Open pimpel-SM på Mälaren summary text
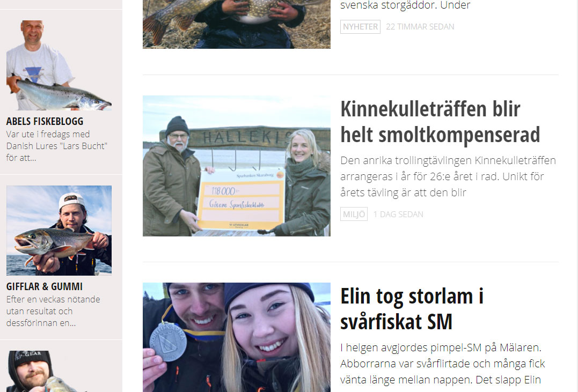This screenshot has height=392, width=578. pos(442,364)
